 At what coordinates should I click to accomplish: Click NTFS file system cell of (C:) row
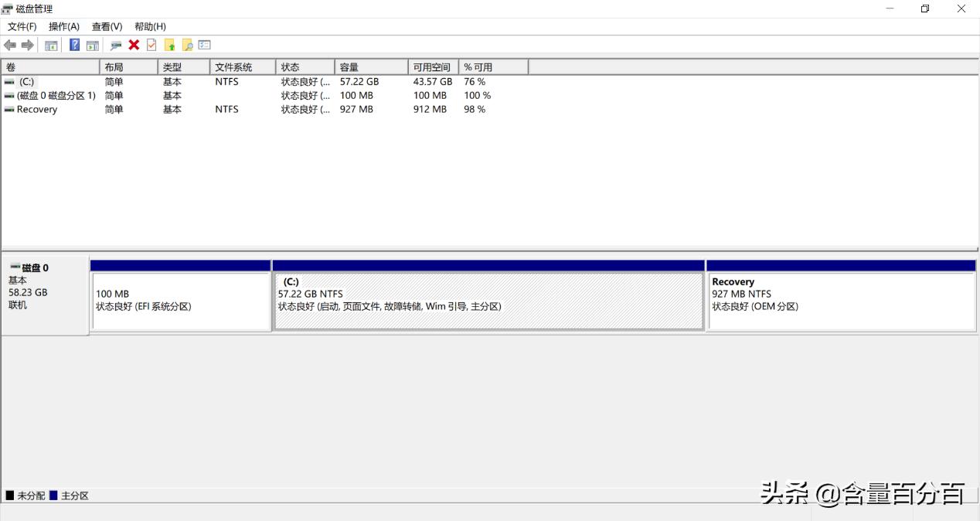pyautogui.click(x=226, y=81)
